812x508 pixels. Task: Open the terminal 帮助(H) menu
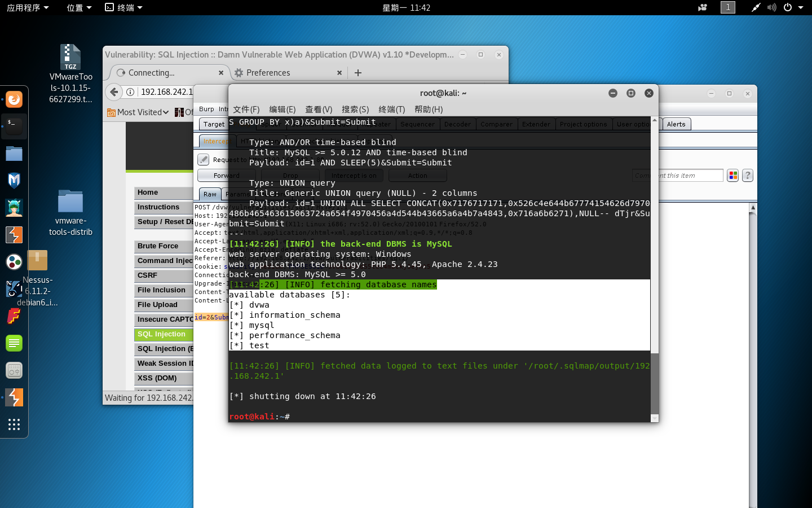[x=429, y=110]
